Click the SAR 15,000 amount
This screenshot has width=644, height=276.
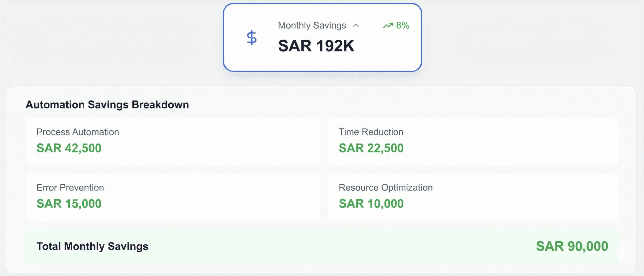click(69, 204)
